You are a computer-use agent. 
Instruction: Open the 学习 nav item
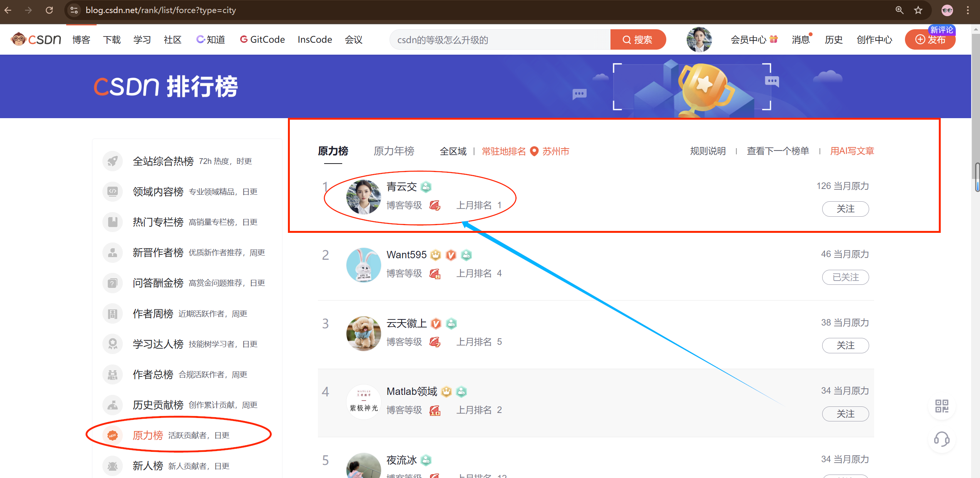coord(142,40)
